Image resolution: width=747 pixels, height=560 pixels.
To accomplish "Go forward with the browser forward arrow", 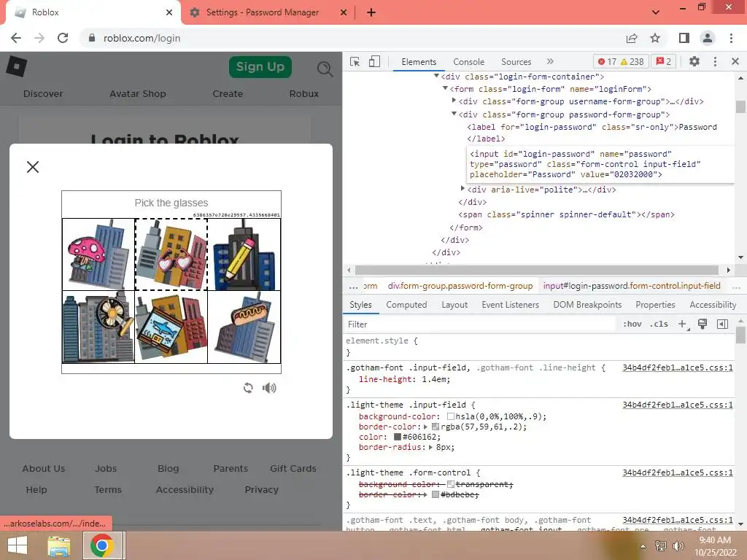I will pyautogui.click(x=39, y=38).
